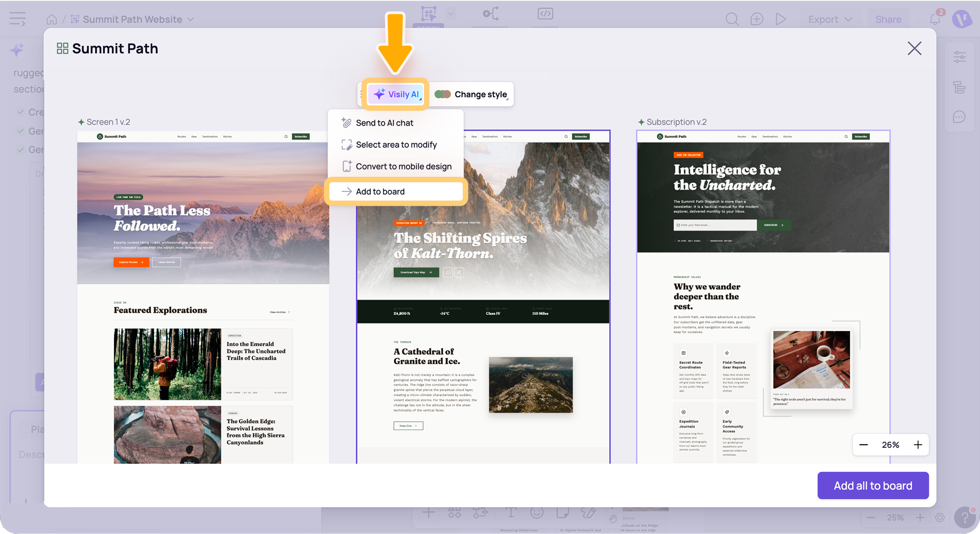
Task: Click the add-comment plus bubble icon
Action: pos(757,19)
